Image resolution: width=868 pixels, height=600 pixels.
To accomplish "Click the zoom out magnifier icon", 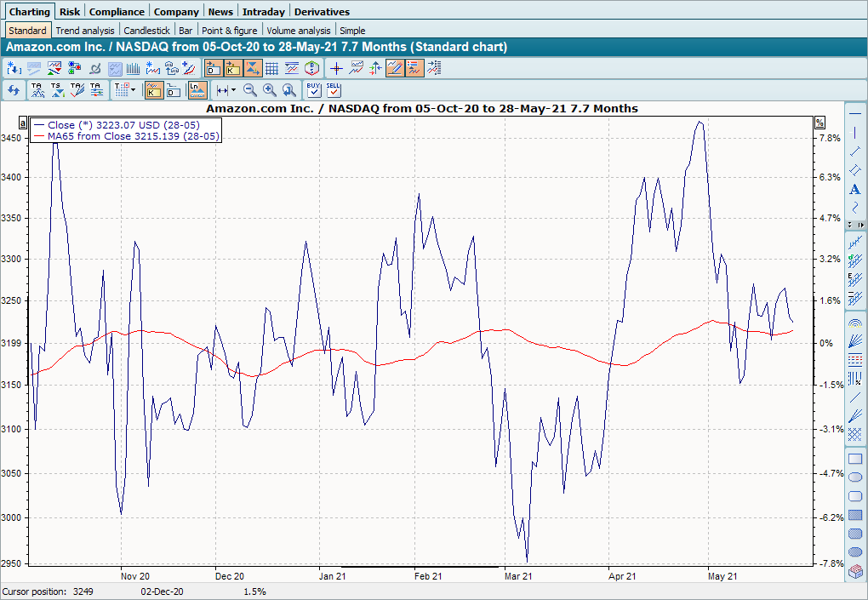I will (249, 89).
